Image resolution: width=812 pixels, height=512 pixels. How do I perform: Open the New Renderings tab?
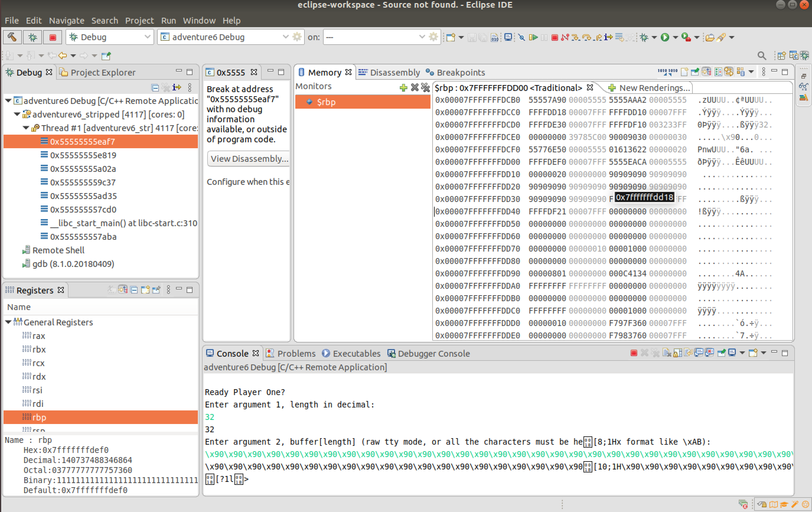(x=649, y=88)
